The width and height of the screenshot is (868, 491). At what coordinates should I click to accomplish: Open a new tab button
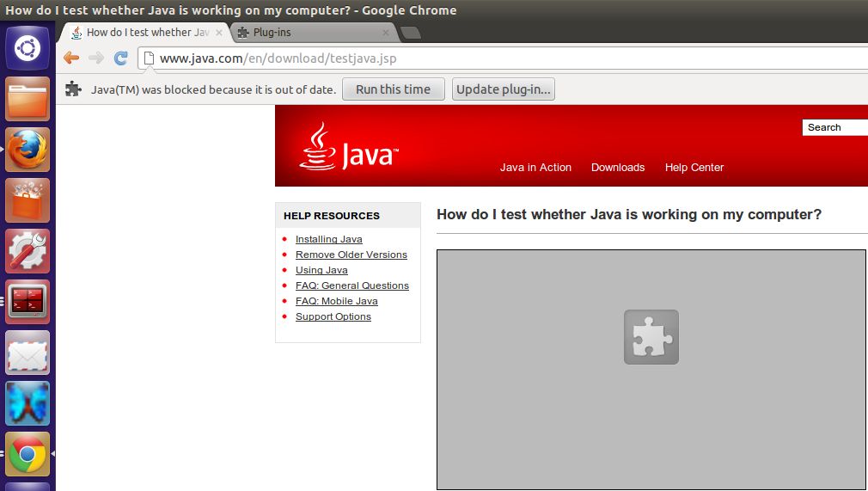(410, 34)
